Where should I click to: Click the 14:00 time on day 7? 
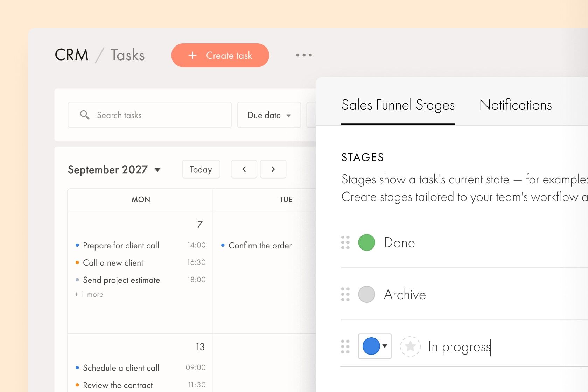pyautogui.click(x=196, y=245)
